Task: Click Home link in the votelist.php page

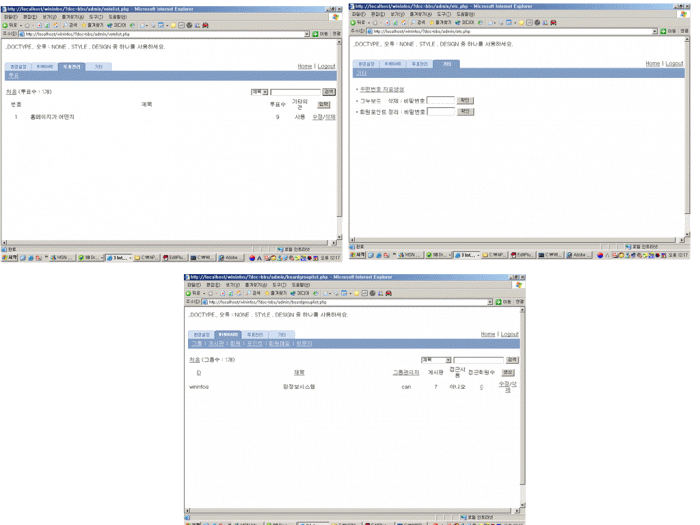Action: pyautogui.click(x=305, y=66)
